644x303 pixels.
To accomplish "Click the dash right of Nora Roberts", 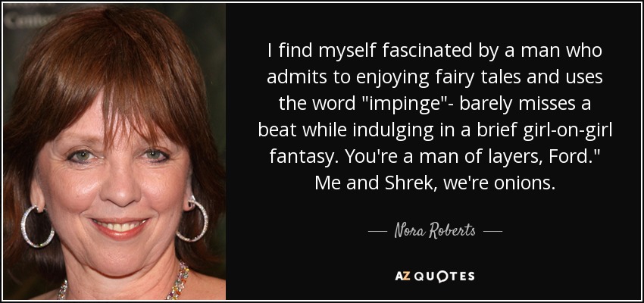I will tap(492, 232).
